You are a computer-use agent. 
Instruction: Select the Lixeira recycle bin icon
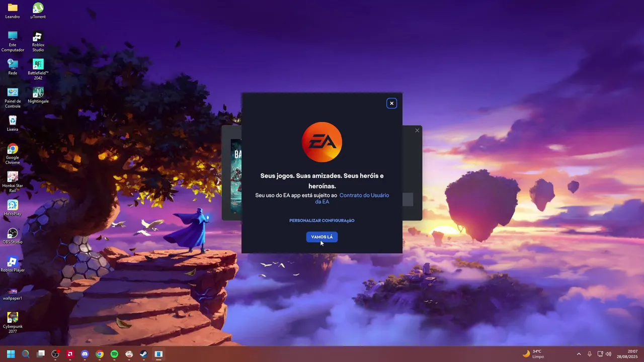pos(13,123)
